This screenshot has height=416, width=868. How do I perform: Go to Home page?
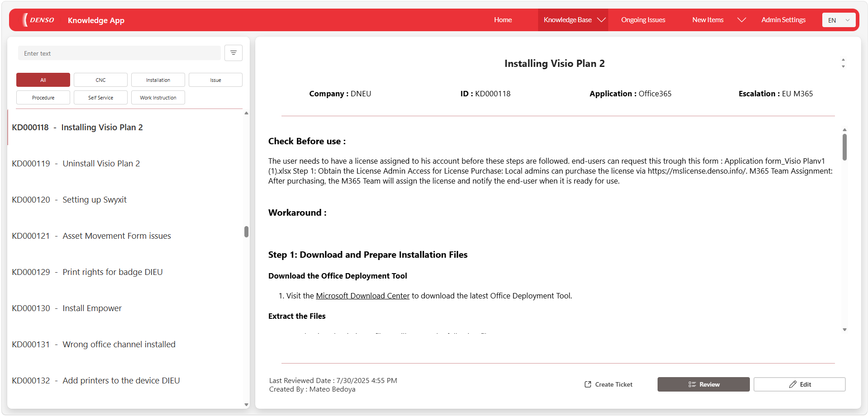503,20
